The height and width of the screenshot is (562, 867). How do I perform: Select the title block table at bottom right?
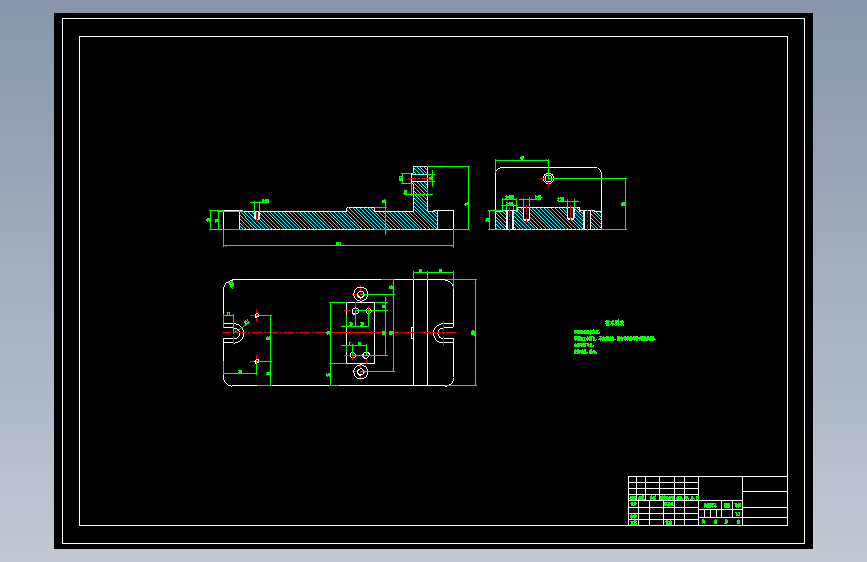(x=708, y=501)
